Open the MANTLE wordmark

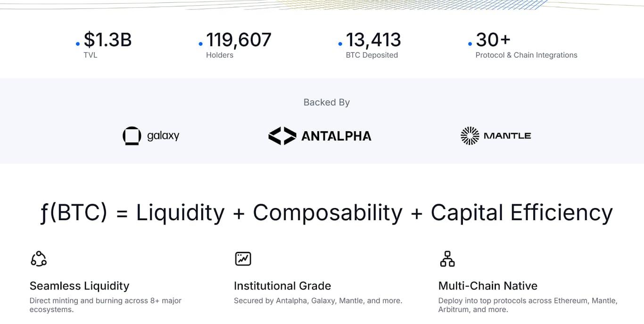tap(507, 136)
